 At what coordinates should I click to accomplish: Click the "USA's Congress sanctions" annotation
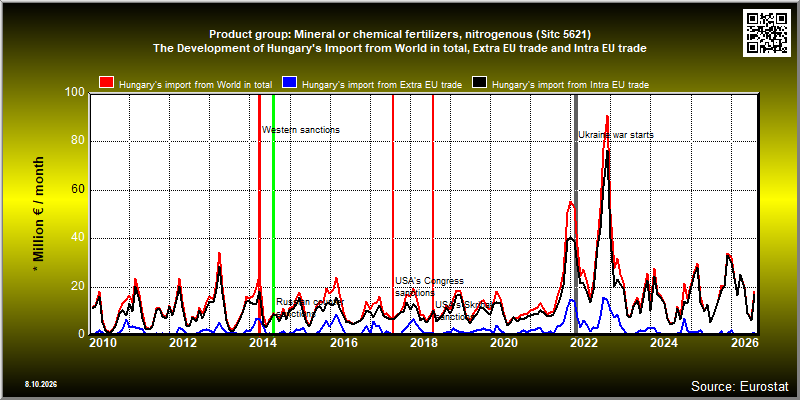[x=430, y=287]
